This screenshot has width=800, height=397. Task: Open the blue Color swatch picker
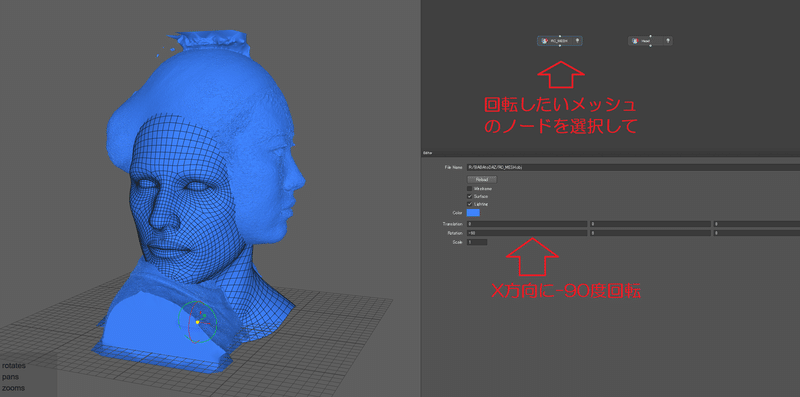[473, 212]
